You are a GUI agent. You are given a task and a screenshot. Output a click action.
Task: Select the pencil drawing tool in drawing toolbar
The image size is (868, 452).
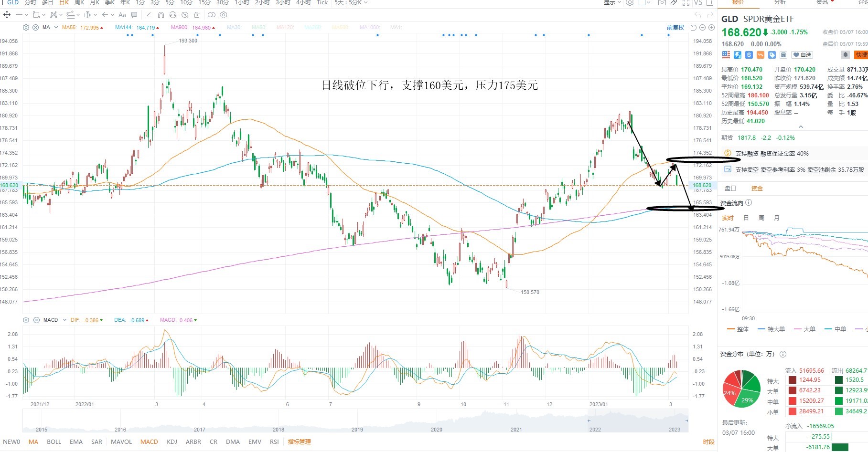tap(149, 15)
